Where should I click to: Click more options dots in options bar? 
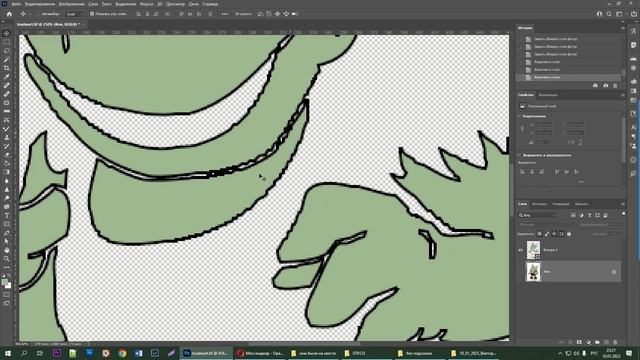pyautogui.click(x=224, y=14)
